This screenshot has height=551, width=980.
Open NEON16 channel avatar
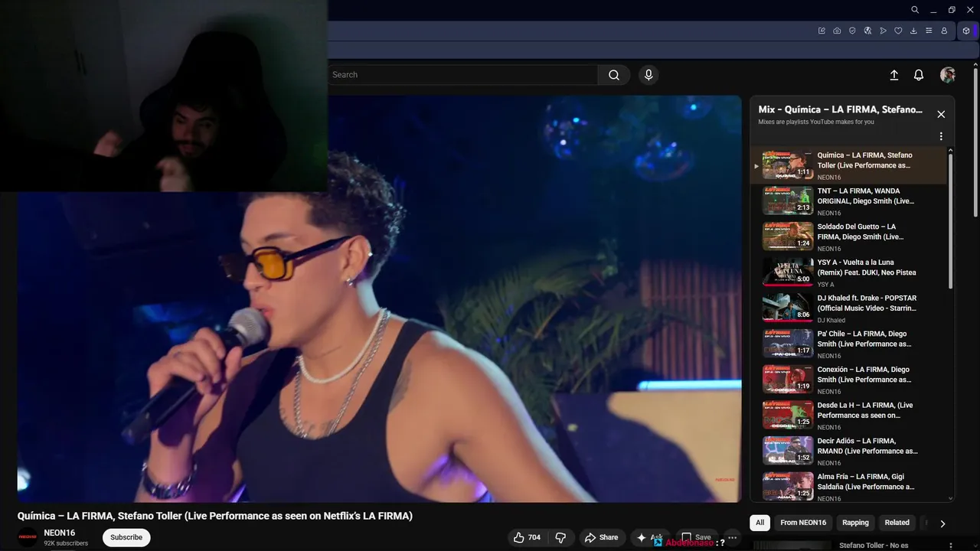[28, 537]
